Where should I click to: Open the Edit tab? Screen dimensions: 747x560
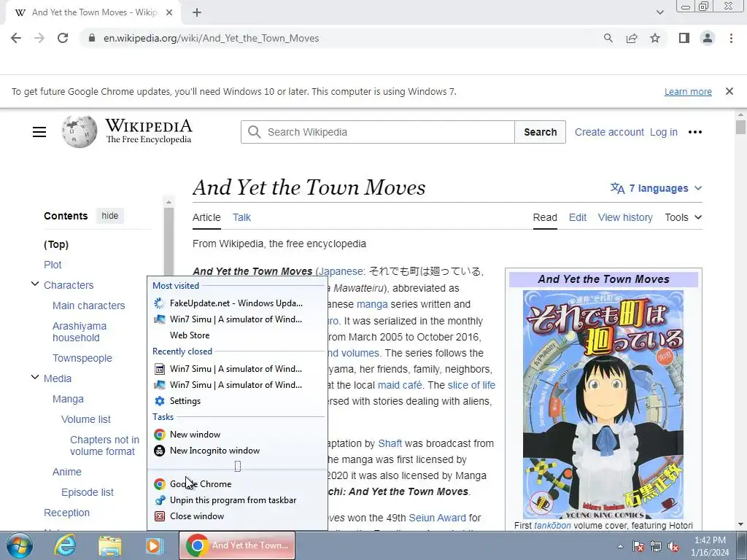[x=578, y=217]
